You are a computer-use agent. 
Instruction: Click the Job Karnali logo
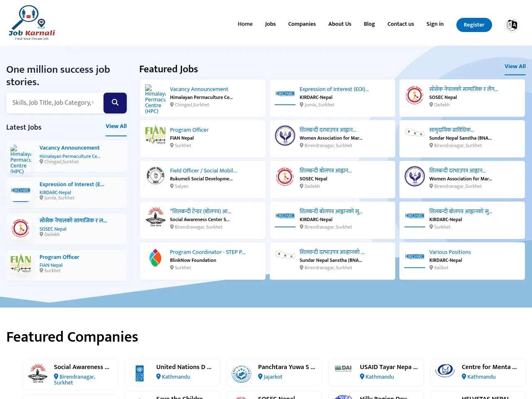[32, 23]
